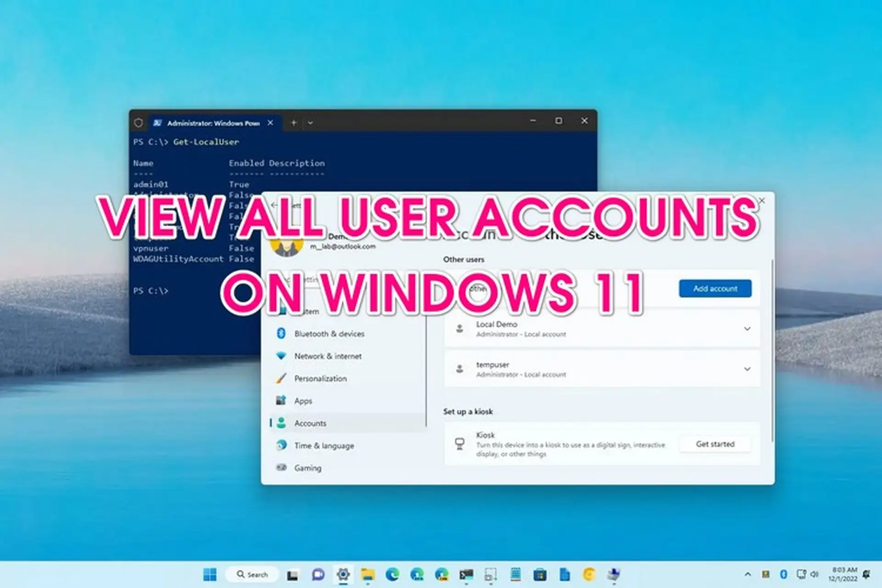
Task: Click the Get-LocalUser command text
Action: click(x=206, y=142)
